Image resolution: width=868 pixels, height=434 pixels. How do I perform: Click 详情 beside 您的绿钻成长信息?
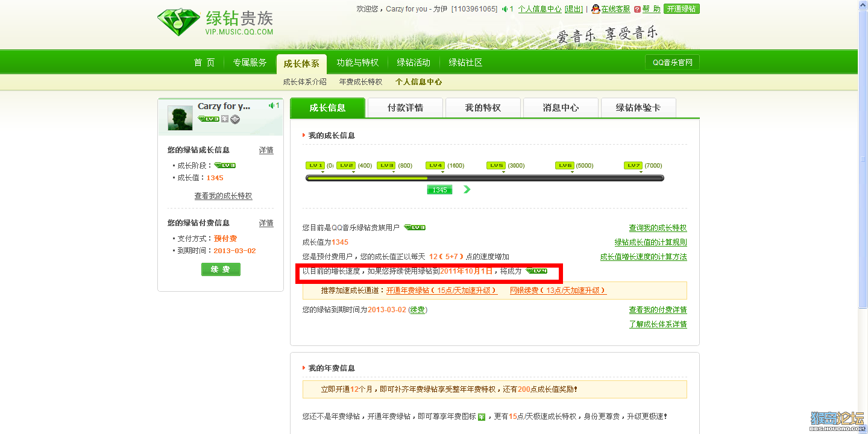[x=266, y=150]
